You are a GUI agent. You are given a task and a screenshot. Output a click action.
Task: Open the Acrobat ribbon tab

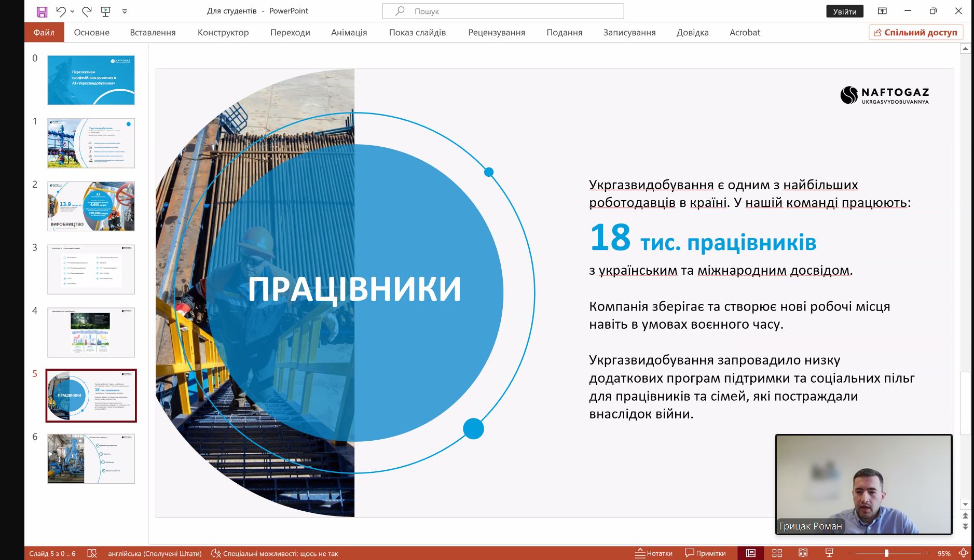click(x=745, y=32)
